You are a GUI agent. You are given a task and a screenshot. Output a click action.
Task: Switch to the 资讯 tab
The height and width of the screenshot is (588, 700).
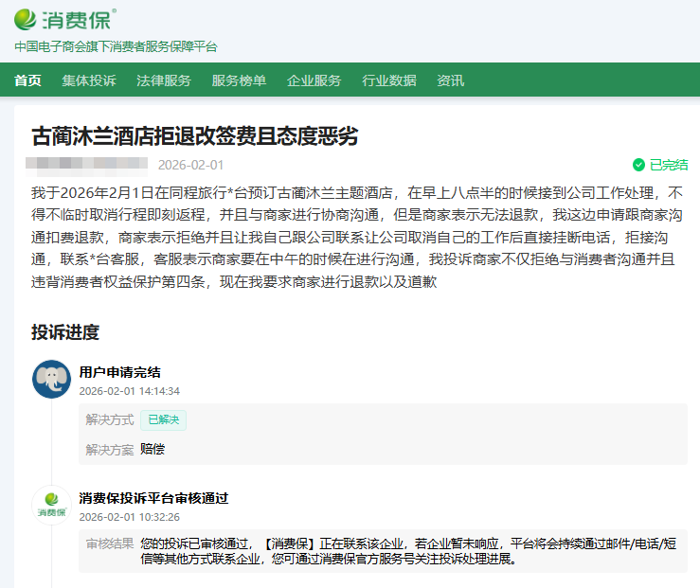pos(450,80)
